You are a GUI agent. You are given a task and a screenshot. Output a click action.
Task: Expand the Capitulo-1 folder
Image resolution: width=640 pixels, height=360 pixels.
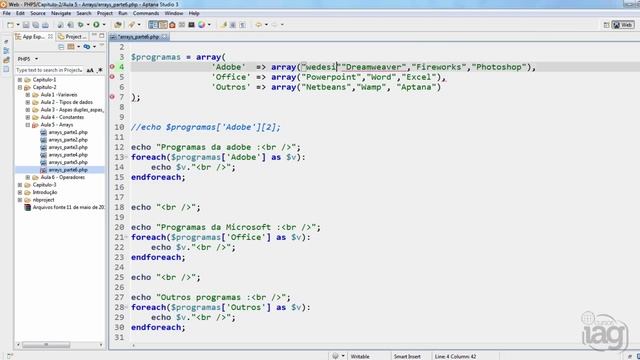point(20,80)
